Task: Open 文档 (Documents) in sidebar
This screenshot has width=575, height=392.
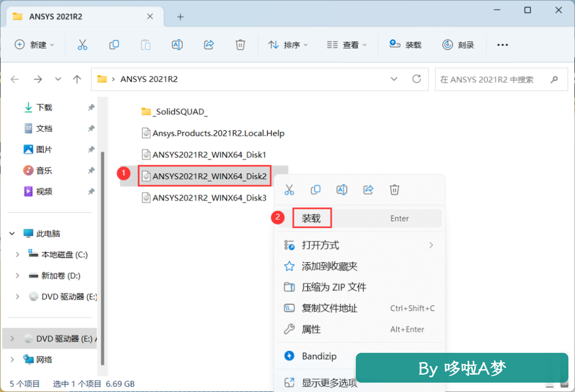Action: tap(44, 129)
